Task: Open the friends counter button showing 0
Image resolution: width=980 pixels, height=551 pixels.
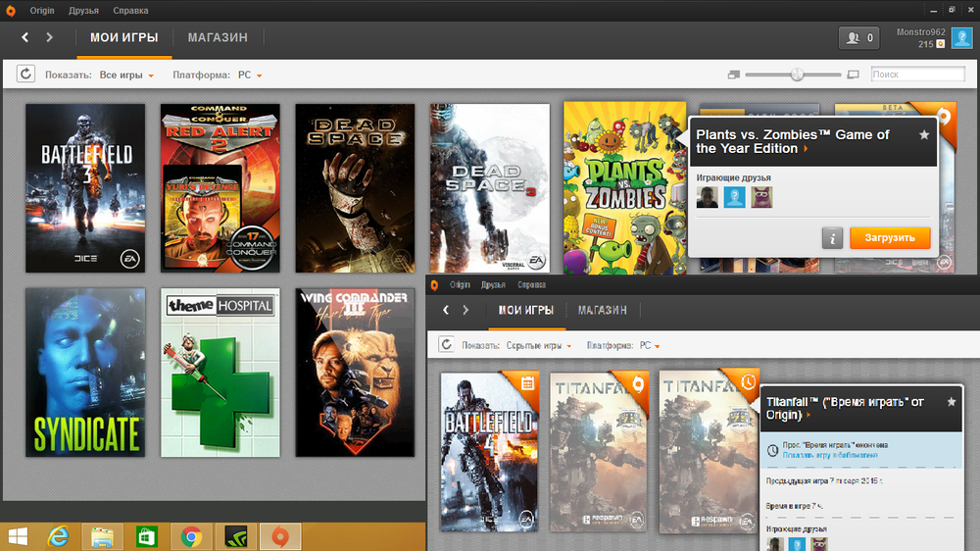Action: pos(858,38)
